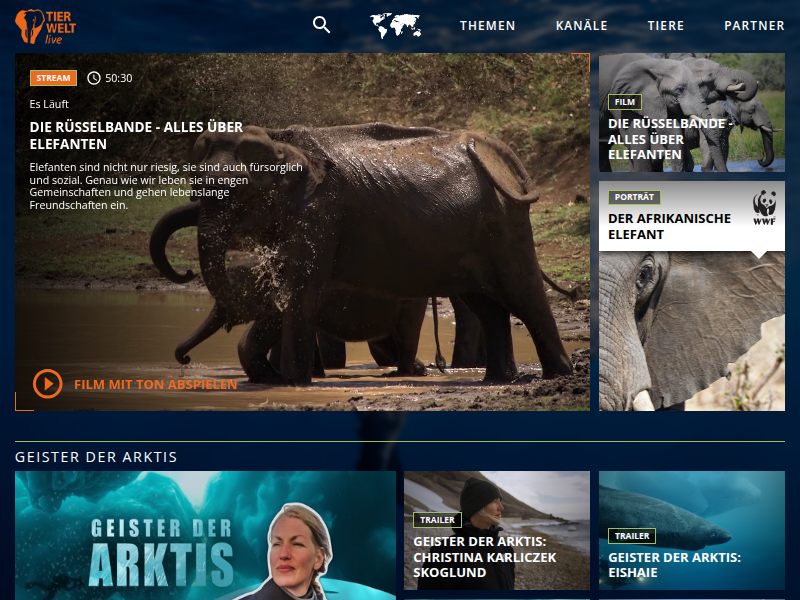The height and width of the screenshot is (600, 800).
Task: Click the 'Geister der Arktis' section heading
Action: point(96,457)
